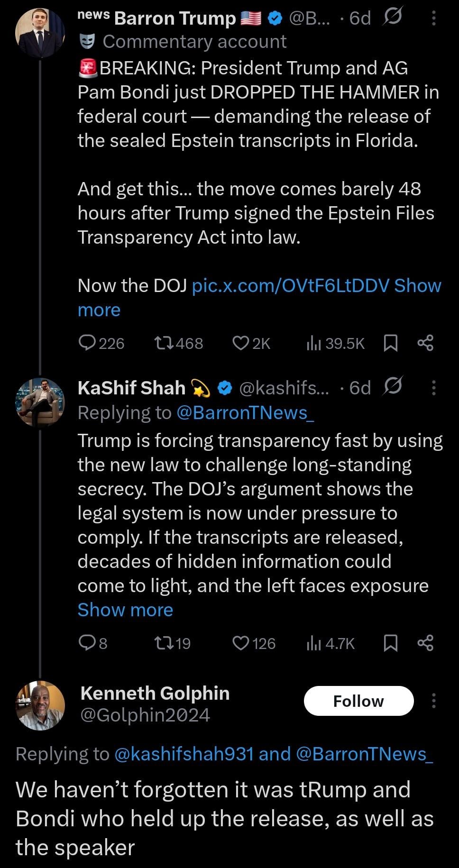Open the pic.x.com/OVtF6LtDDV link
The image size is (459, 868).
coord(290,286)
